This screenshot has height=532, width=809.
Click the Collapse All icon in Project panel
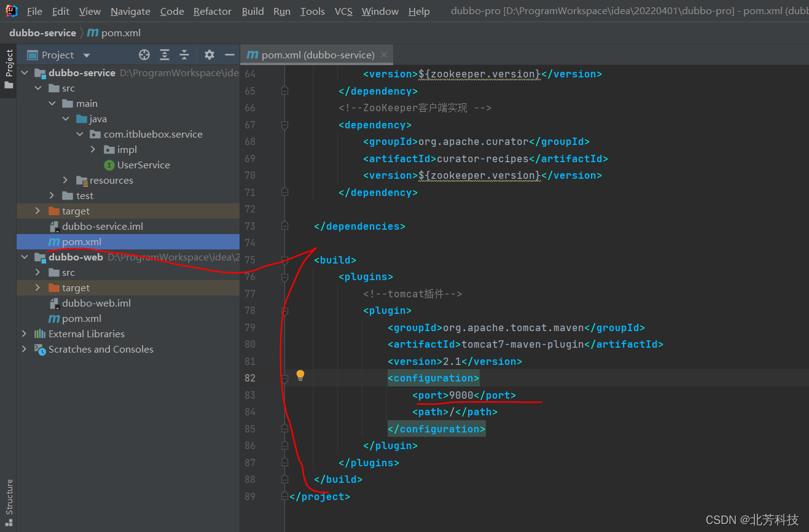(x=184, y=55)
